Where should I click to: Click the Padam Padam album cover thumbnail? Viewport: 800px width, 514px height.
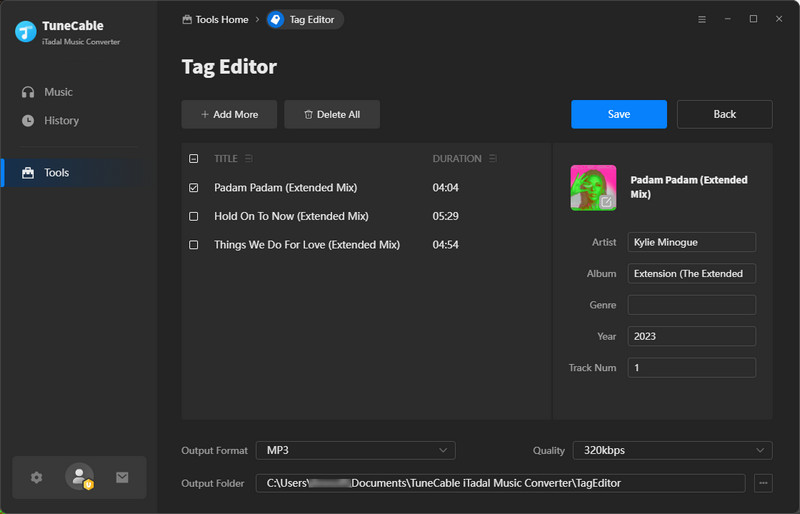point(593,187)
